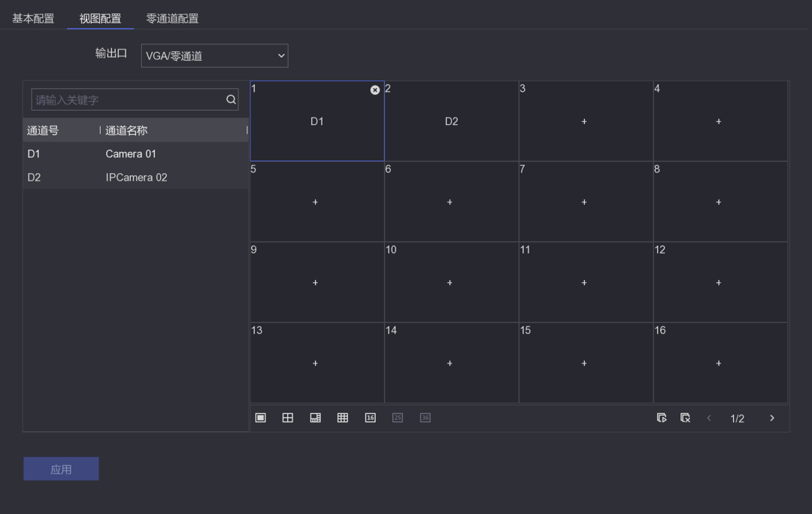Viewport: 812px width, 514px height.
Task: Click the start all channels icon
Action: (662, 418)
